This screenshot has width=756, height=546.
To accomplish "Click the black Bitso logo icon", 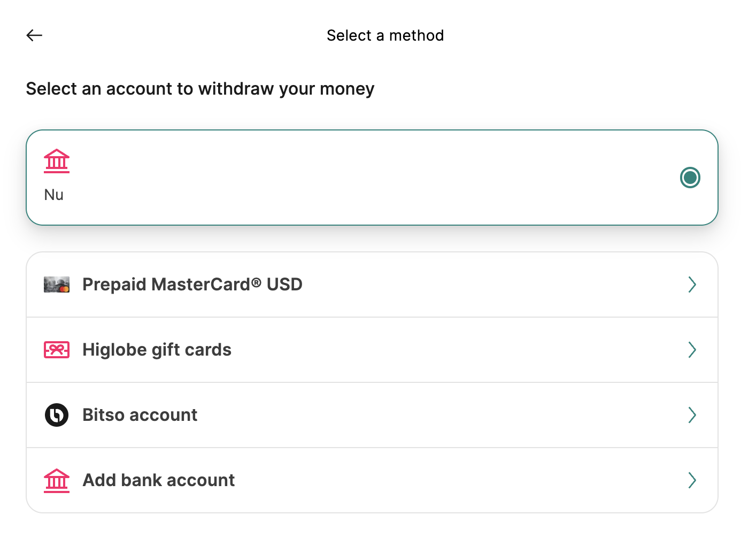I will (x=57, y=415).
